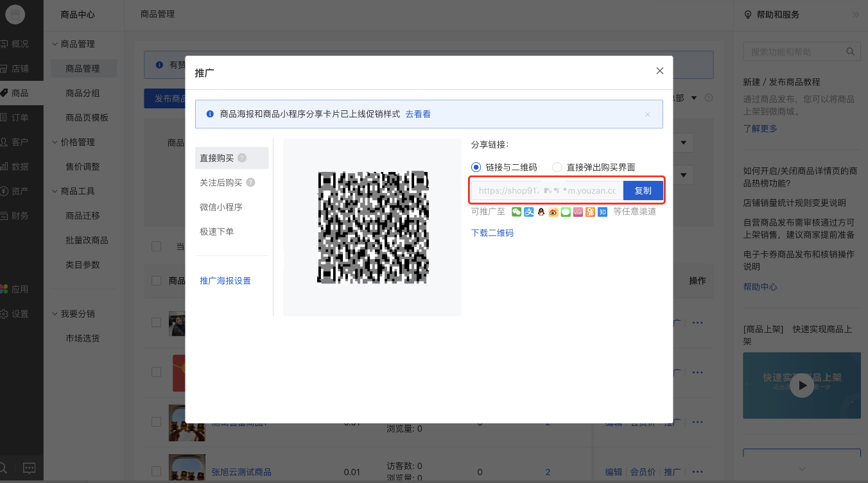Collapse the 帮助和服务 panel
The image size is (868, 483).
(x=856, y=14)
